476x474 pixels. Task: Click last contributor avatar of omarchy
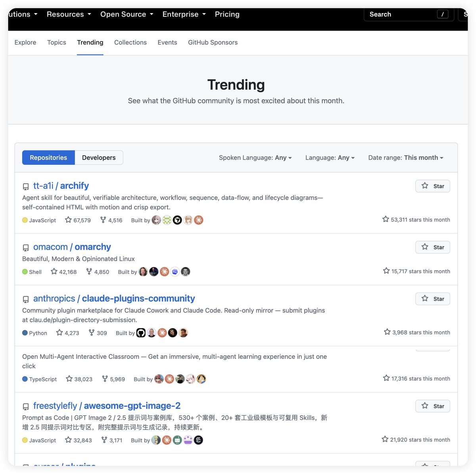tap(186, 272)
